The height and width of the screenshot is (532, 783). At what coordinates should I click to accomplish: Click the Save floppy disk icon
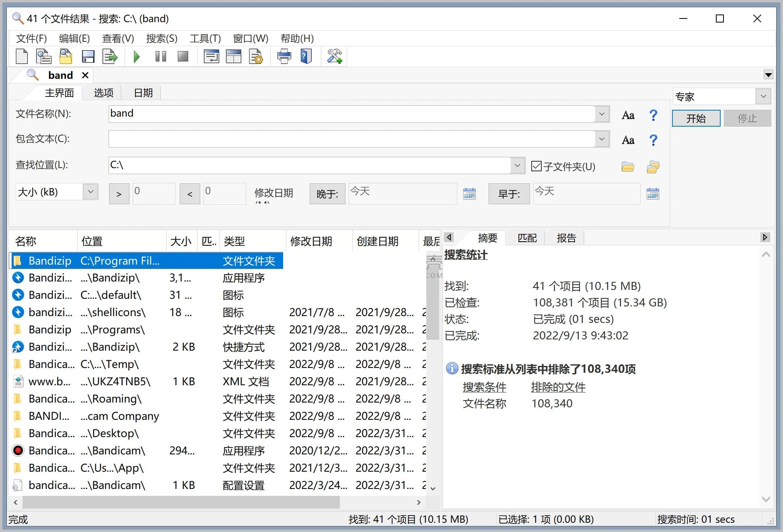click(88, 56)
